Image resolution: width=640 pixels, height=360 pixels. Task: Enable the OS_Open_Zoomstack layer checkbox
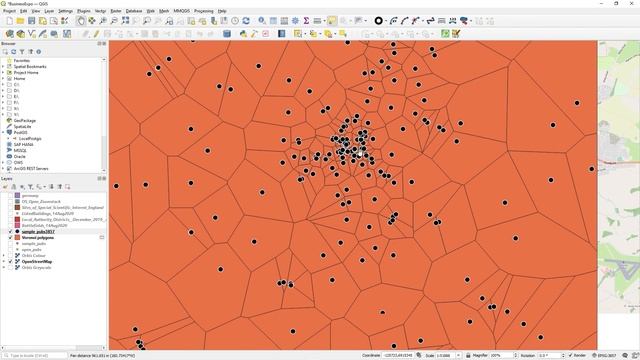pyautogui.click(x=11, y=202)
